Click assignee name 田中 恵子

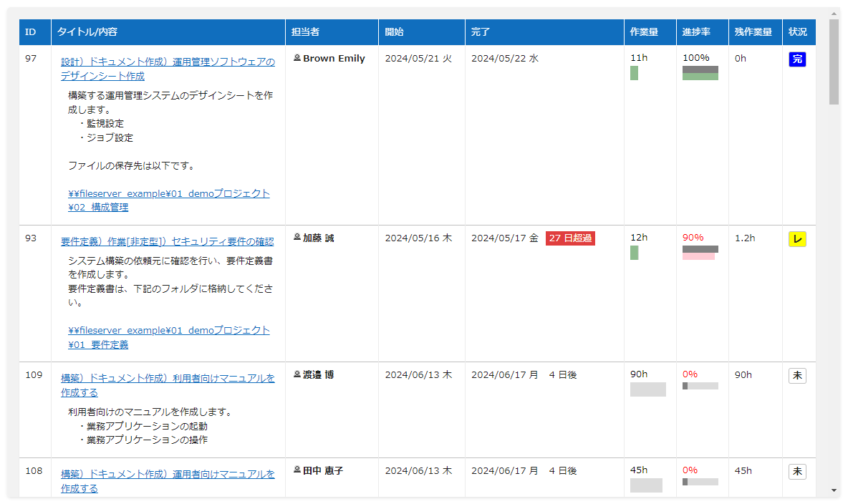point(323,470)
